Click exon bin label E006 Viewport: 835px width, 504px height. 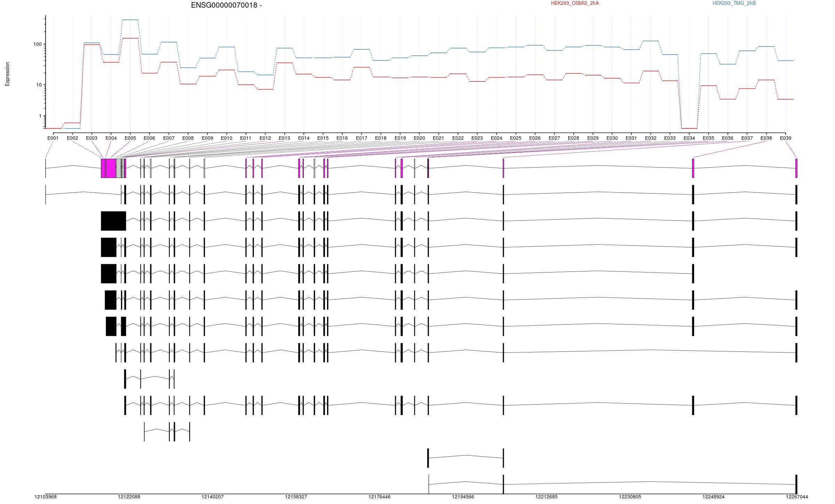click(x=149, y=138)
